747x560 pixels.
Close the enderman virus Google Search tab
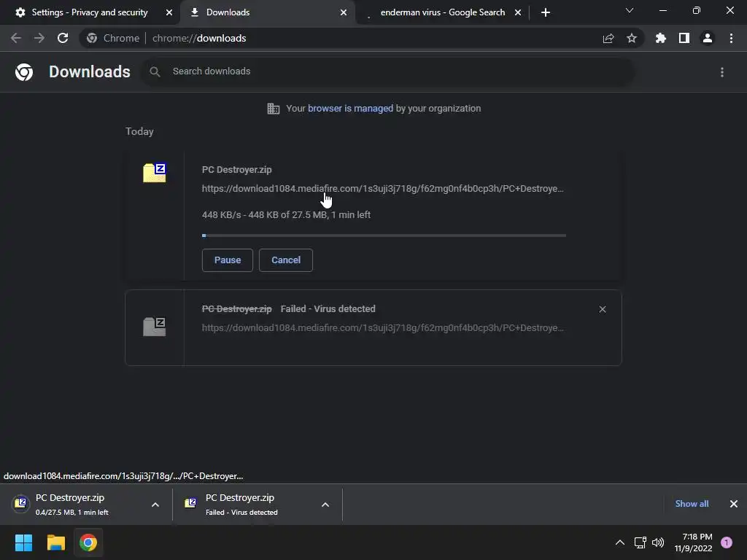(x=518, y=12)
